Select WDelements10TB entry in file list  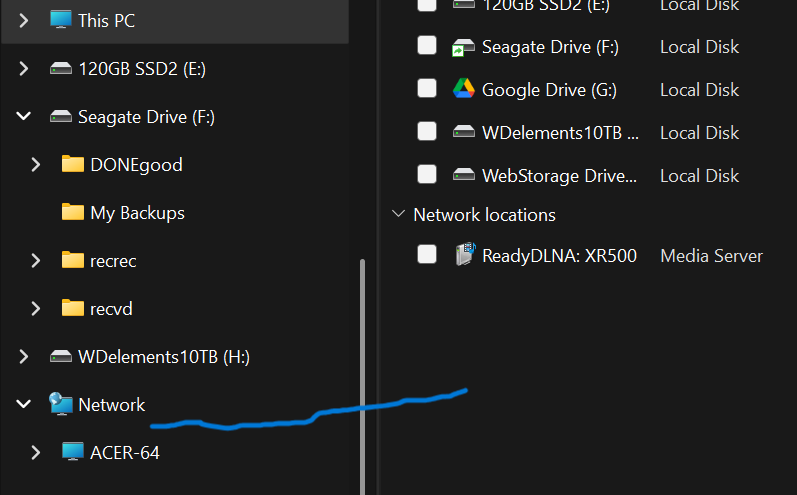click(x=560, y=133)
